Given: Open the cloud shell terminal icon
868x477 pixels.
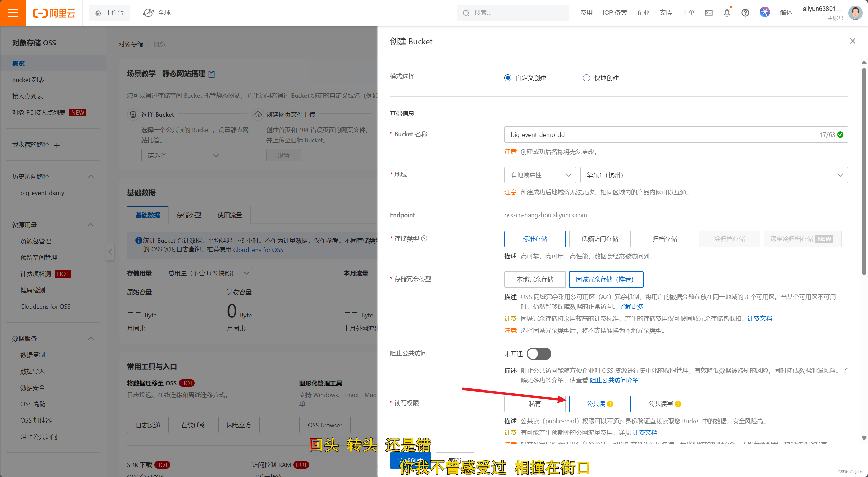Looking at the screenshot, I should [x=708, y=13].
